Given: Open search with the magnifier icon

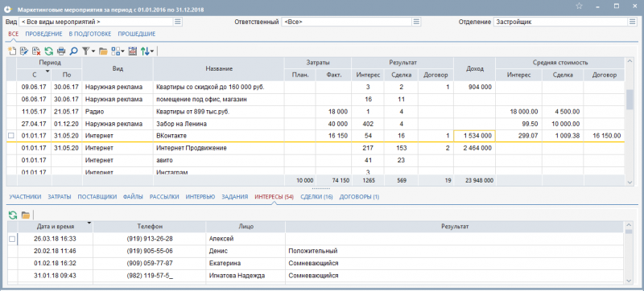Looking at the screenshot, I should tap(73, 51).
